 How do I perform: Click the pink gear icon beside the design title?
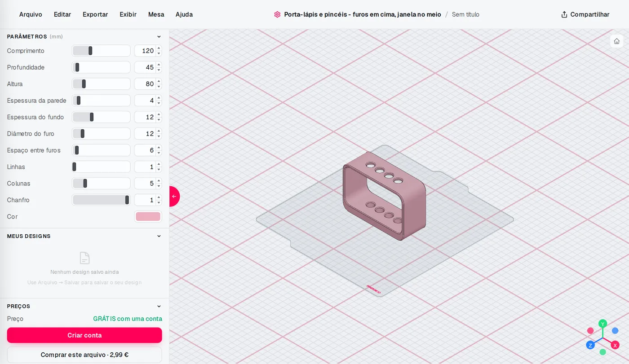click(x=277, y=14)
